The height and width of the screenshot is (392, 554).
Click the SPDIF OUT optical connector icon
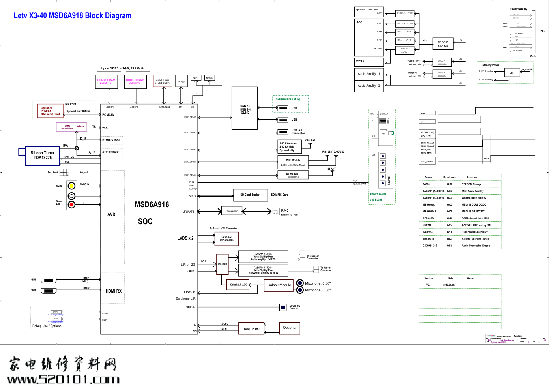pyautogui.click(x=283, y=307)
